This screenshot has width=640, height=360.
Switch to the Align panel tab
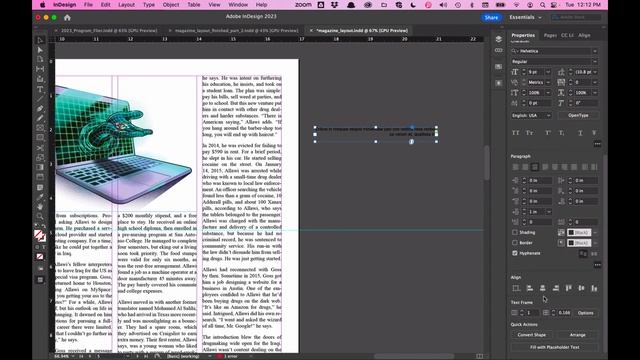click(x=584, y=36)
